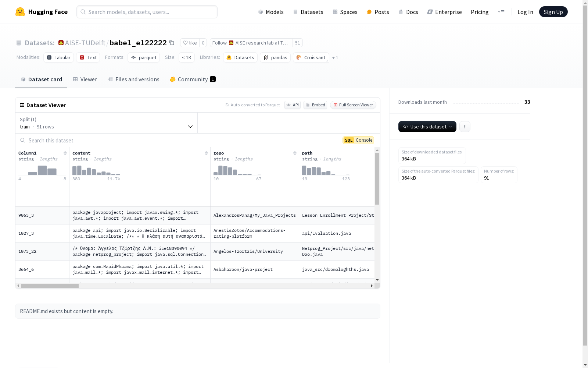Click repo cell AlexandrosPanag/My_Java_Projects
The image size is (588, 368).
[x=255, y=215]
